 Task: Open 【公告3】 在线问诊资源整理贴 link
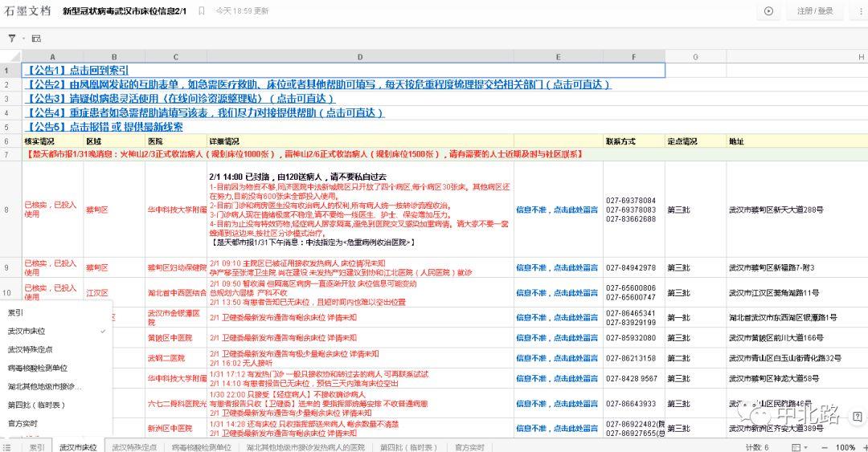179,99
